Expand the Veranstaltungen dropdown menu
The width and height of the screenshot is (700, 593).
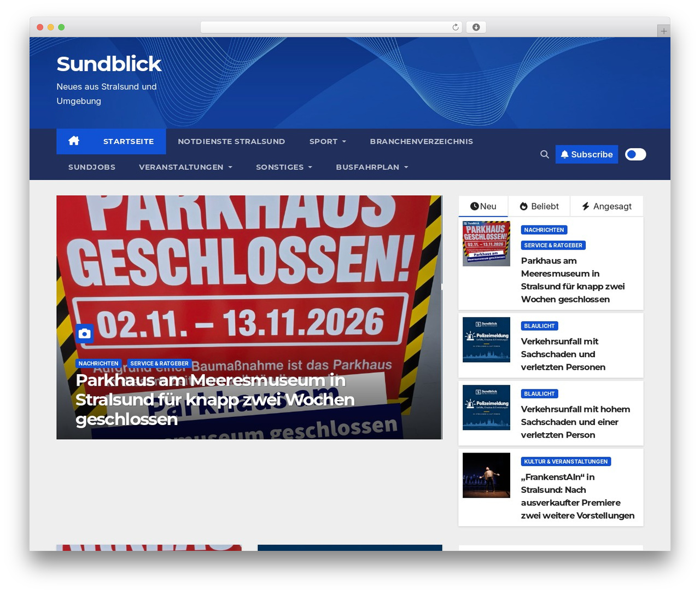tap(185, 167)
